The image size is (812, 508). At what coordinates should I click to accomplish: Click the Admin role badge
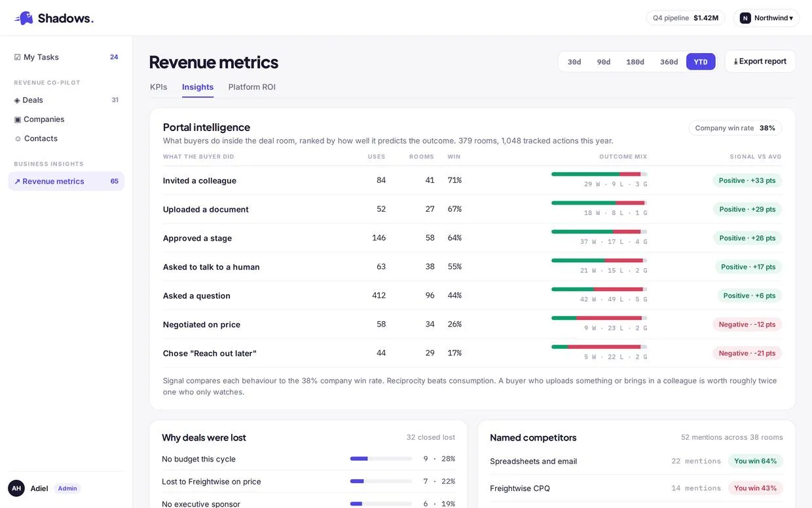[67, 488]
